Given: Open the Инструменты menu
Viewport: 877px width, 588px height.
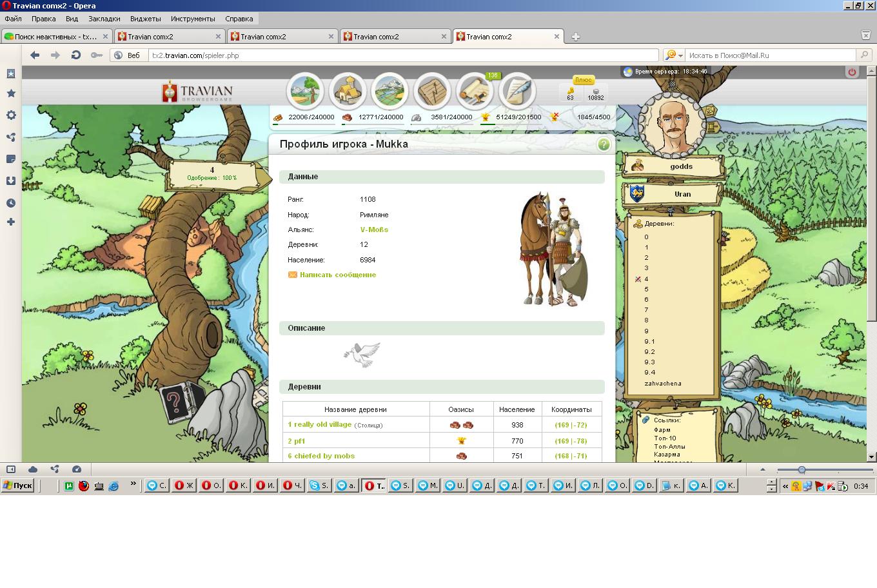Looking at the screenshot, I should pyautogui.click(x=193, y=19).
